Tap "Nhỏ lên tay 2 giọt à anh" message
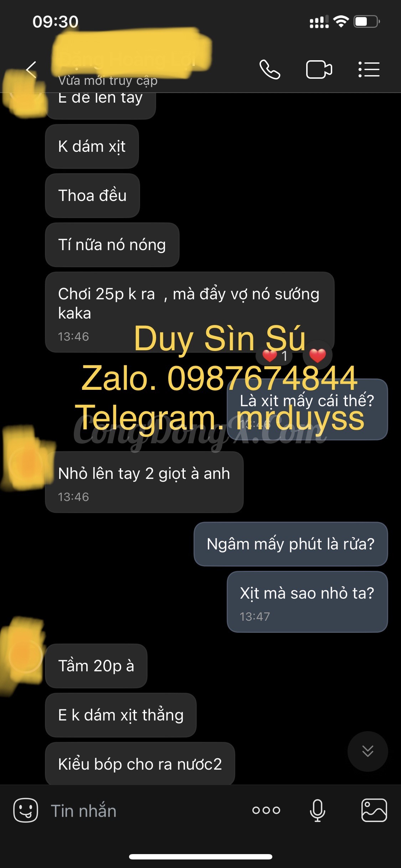401x868 pixels. pos(144,482)
